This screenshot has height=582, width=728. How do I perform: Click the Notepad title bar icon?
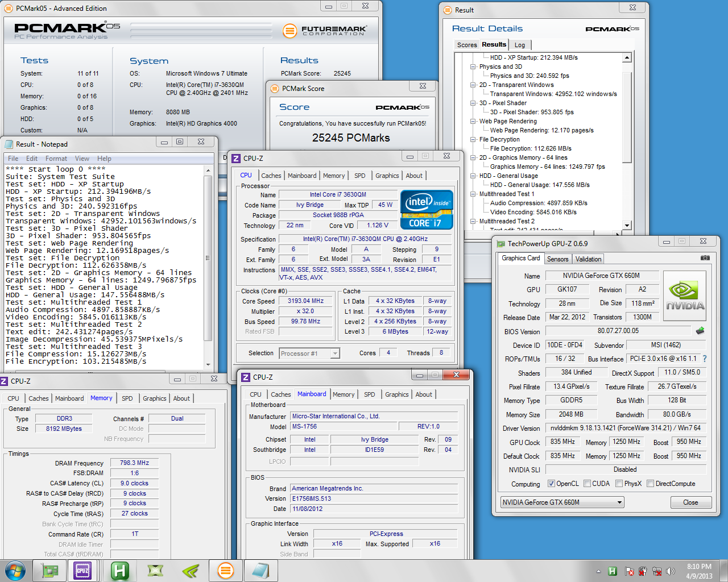tap(8, 144)
